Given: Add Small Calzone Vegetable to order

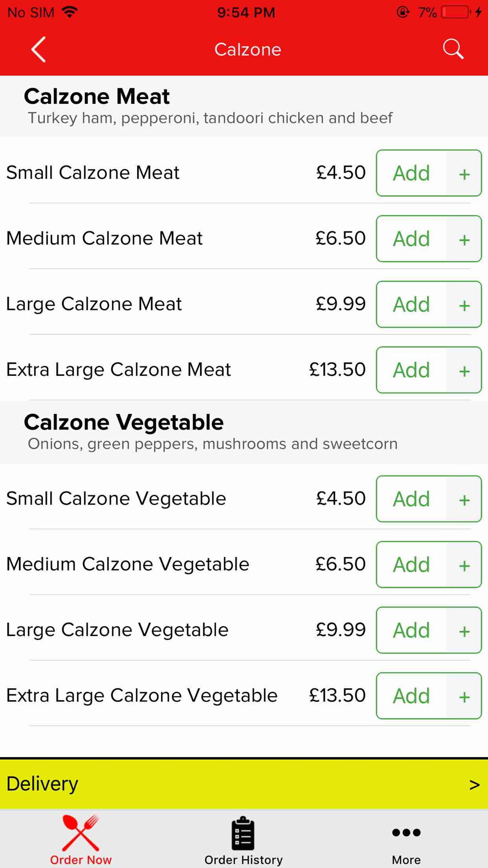Looking at the screenshot, I should coord(411,499).
